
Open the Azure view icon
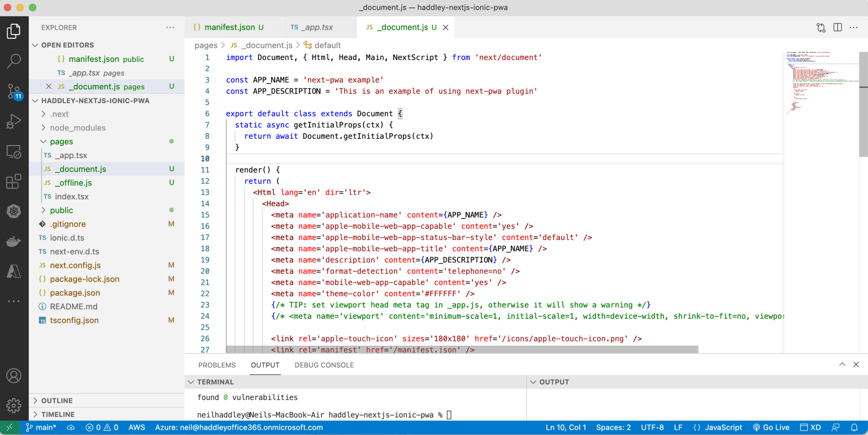(14, 271)
